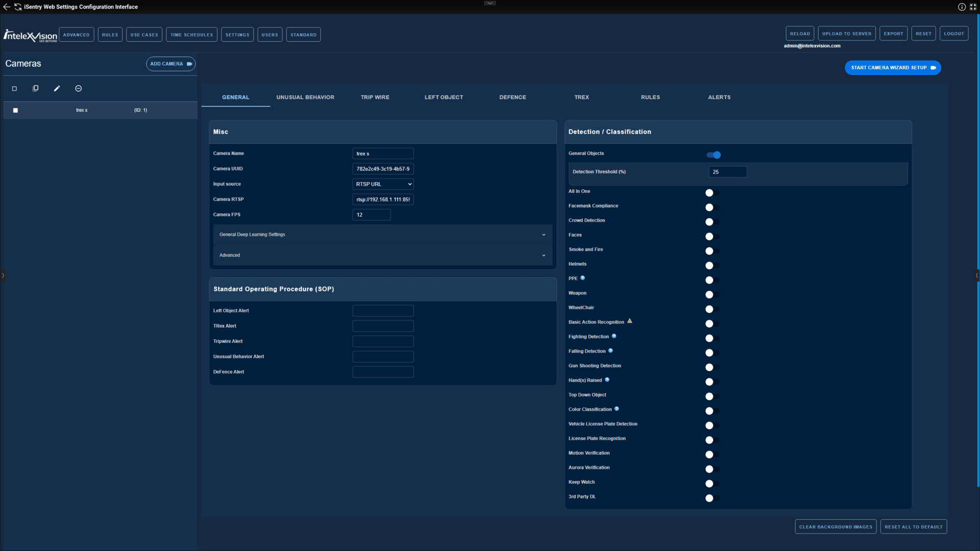Open the Alerts tab
The height and width of the screenshot is (551, 980).
[719, 97]
